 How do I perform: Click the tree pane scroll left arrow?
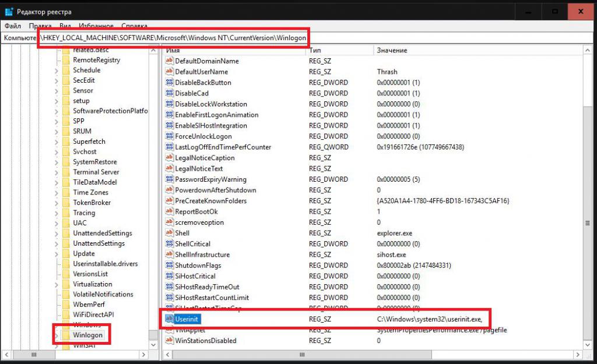tap(6, 355)
